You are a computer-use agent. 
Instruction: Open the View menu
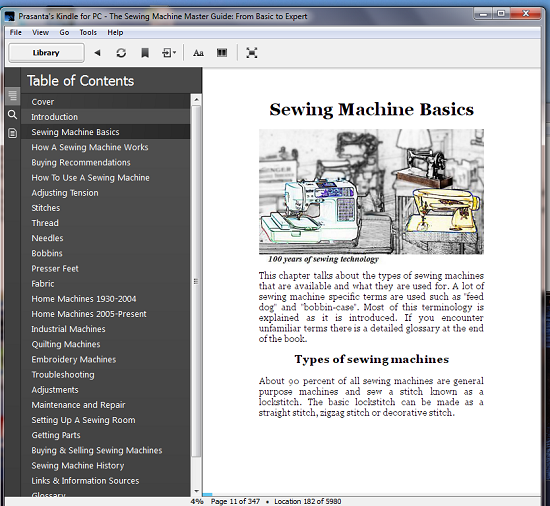point(40,33)
